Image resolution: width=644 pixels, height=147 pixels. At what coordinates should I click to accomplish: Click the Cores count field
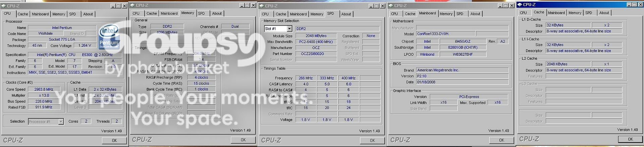(x=86, y=121)
